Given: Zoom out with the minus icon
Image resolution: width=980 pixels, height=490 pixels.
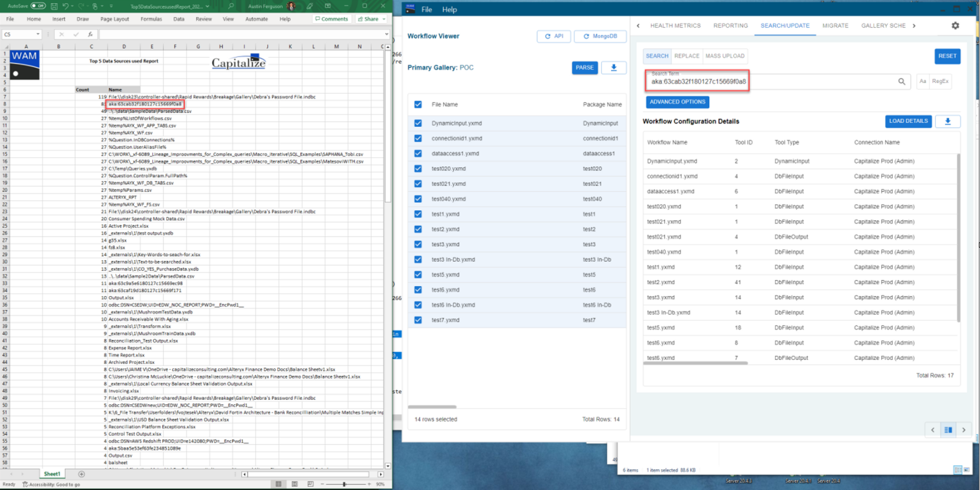Looking at the screenshot, I should click(x=322, y=484).
